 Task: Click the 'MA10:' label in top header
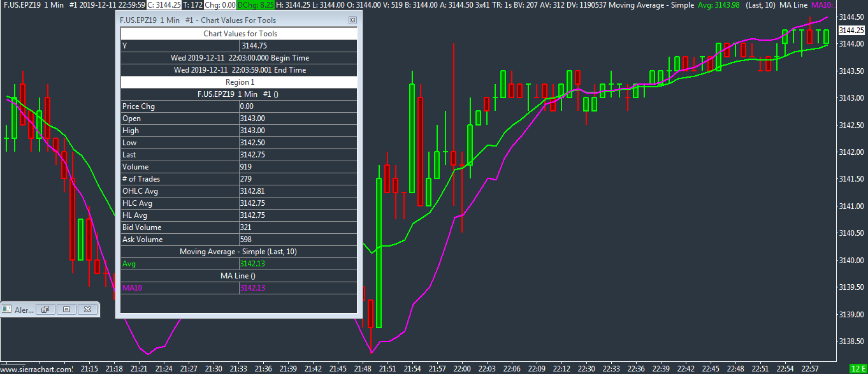pyautogui.click(x=823, y=5)
